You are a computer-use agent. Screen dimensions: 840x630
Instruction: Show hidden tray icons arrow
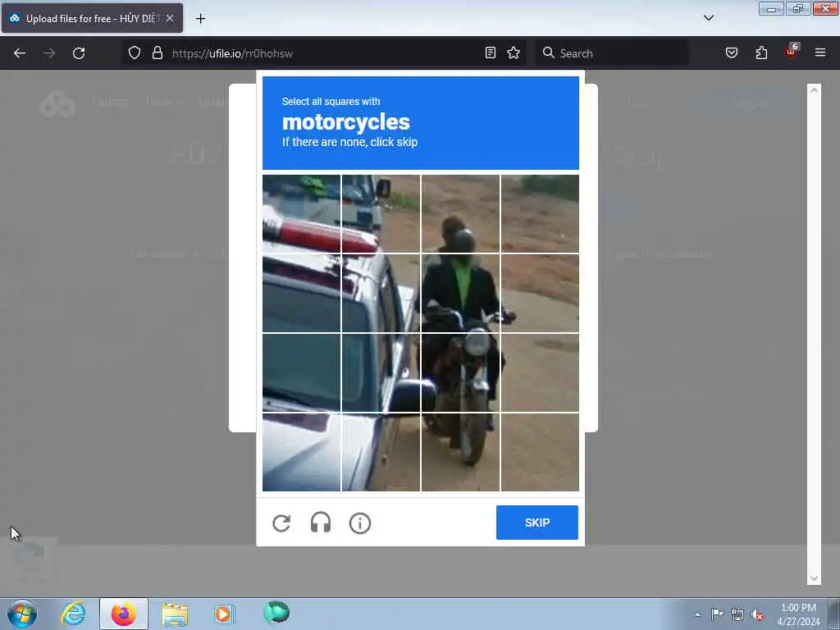point(697,615)
